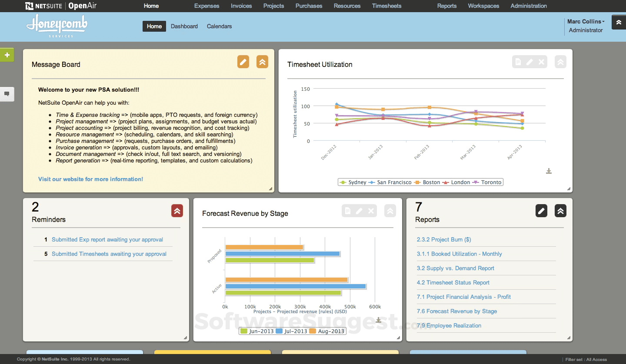This screenshot has height=364, width=626.
Task: Click the pencil icon to edit the Message Board
Action: (x=243, y=62)
